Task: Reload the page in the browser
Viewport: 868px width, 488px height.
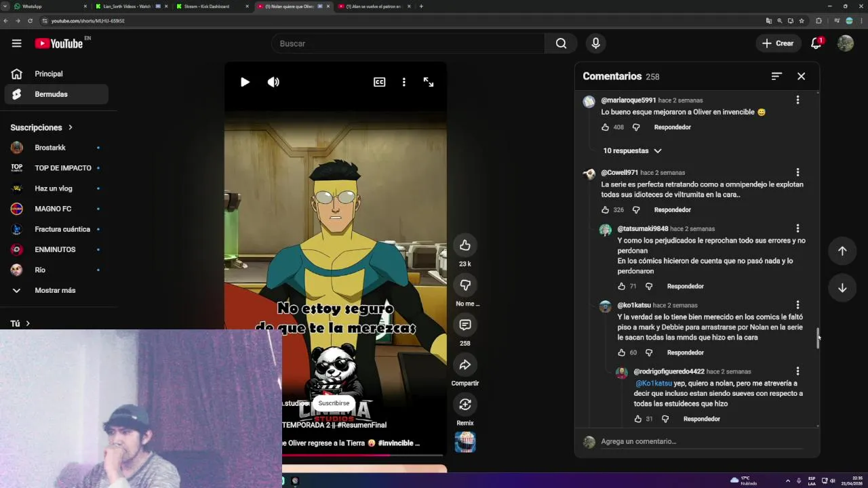Action: 30,21
